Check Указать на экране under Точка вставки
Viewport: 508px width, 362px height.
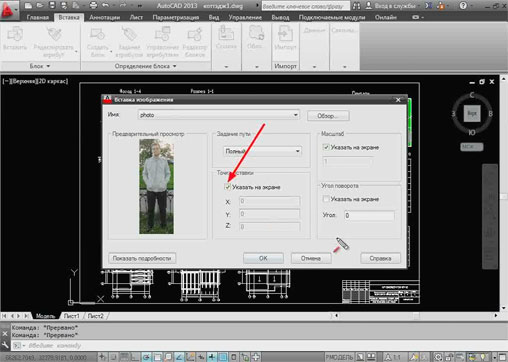click(228, 187)
